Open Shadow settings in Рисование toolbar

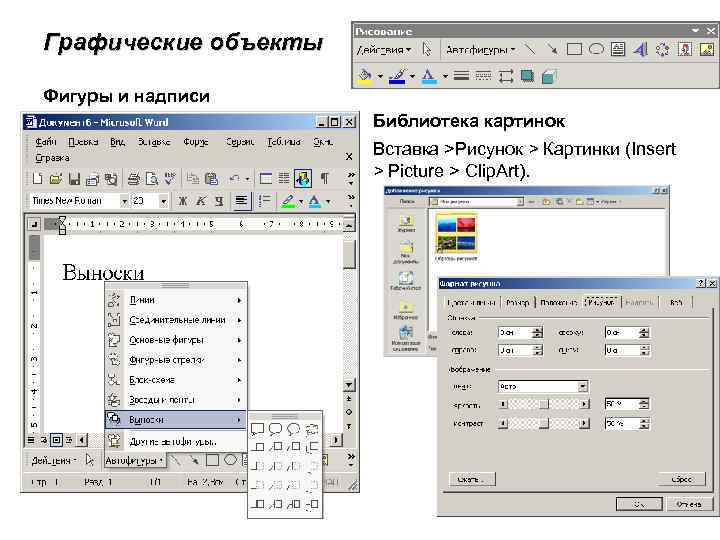(527, 76)
